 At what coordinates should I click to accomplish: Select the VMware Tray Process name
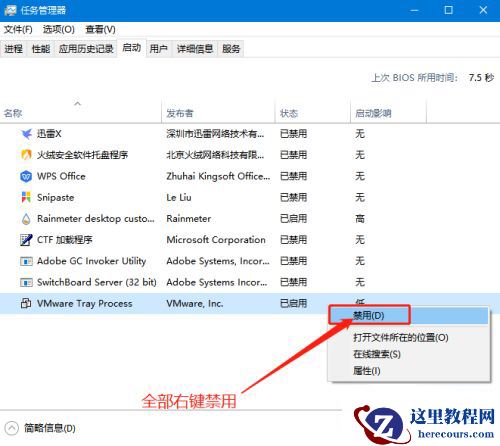point(85,304)
